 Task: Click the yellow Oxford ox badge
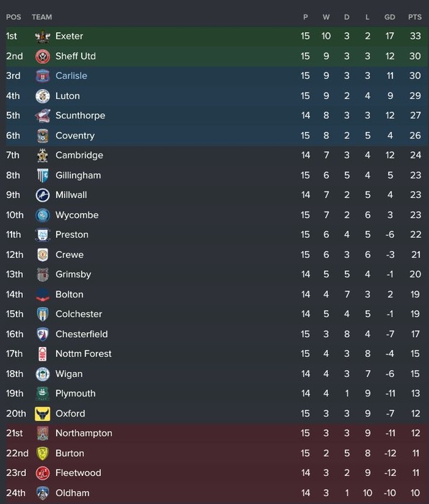[42, 414]
